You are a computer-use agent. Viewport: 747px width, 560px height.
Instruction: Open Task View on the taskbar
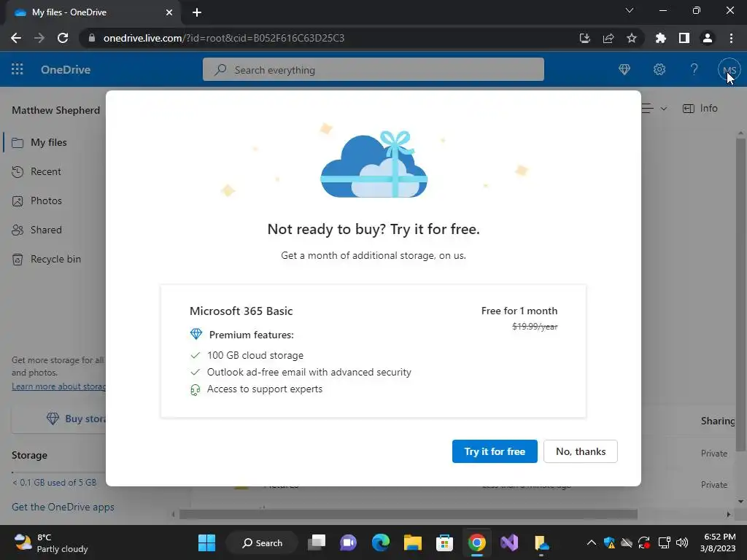[x=317, y=542]
